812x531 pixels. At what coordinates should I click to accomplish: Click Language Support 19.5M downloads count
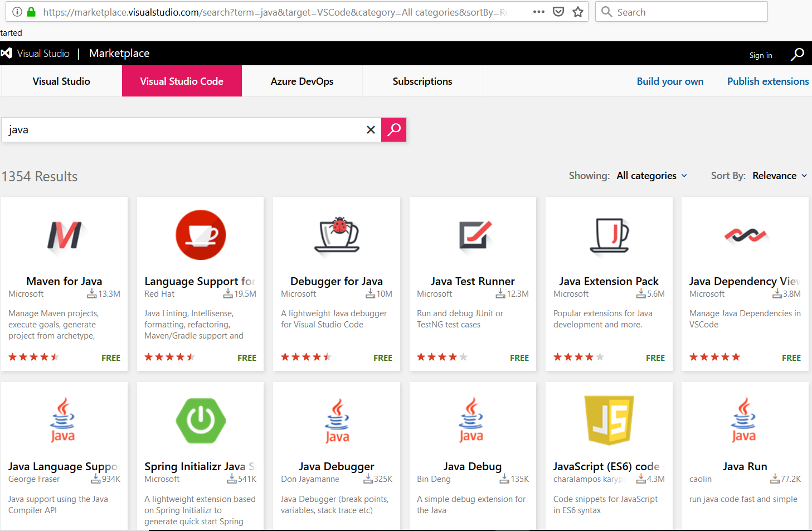tap(240, 294)
